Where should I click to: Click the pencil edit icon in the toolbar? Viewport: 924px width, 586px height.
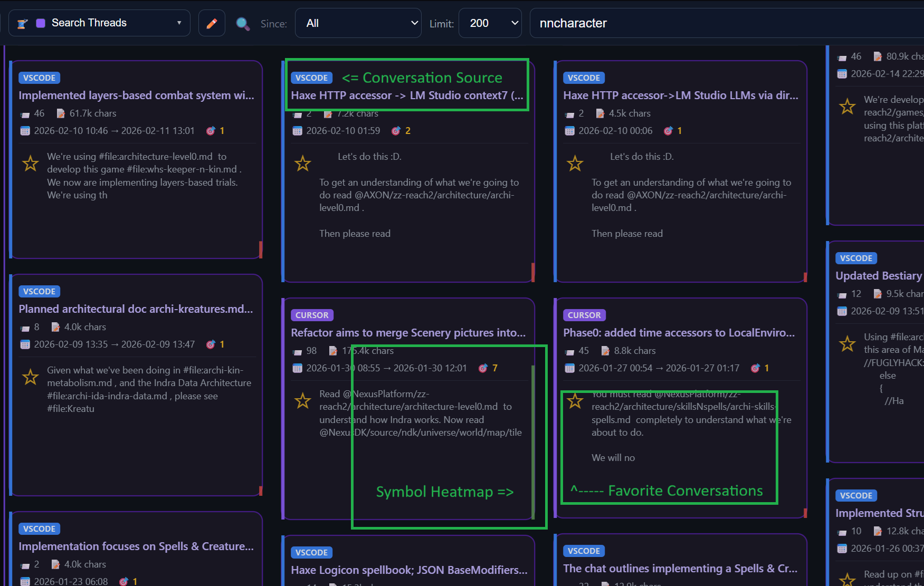212,23
